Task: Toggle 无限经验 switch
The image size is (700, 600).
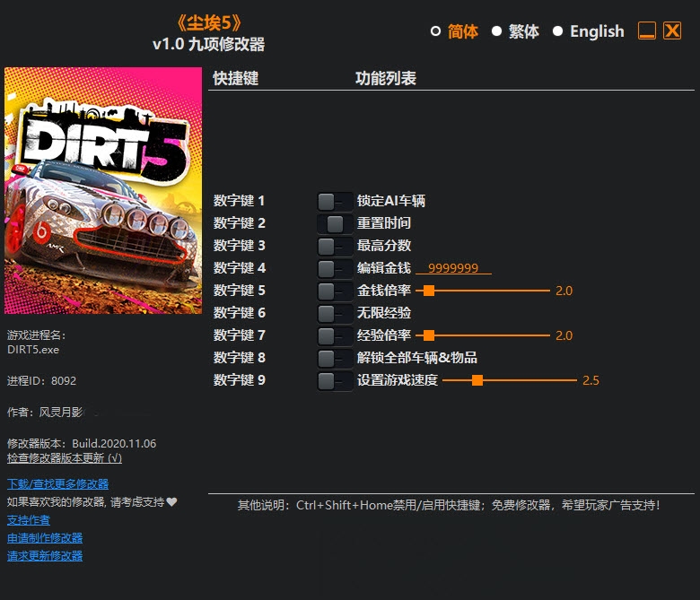Action: (x=335, y=314)
